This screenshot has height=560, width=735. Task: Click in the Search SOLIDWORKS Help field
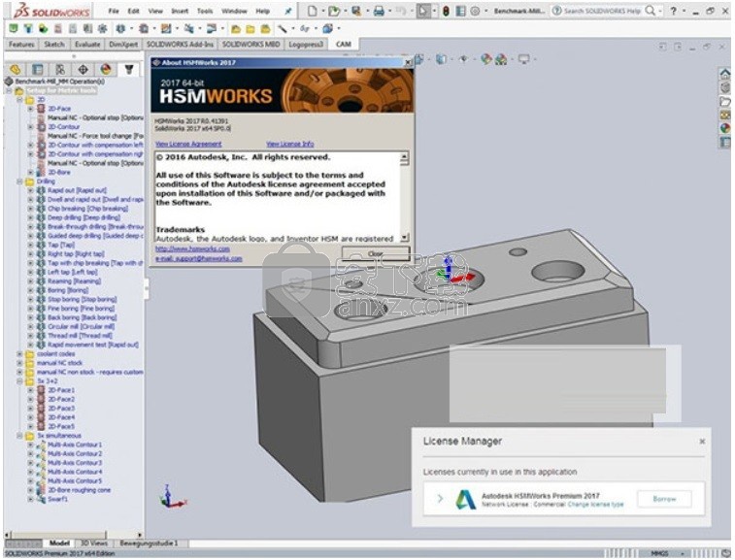pos(602,11)
